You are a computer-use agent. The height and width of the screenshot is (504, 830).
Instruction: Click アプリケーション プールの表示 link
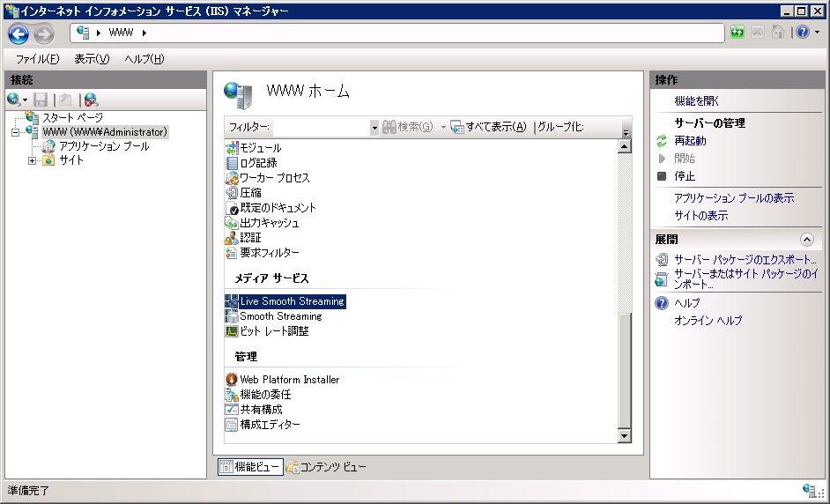pyautogui.click(x=734, y=198)
